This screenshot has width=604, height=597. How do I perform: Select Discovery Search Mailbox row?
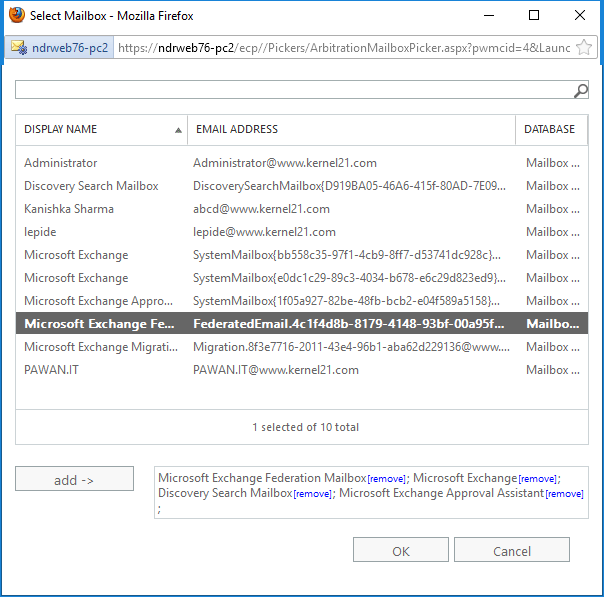(x=302, y=186)
